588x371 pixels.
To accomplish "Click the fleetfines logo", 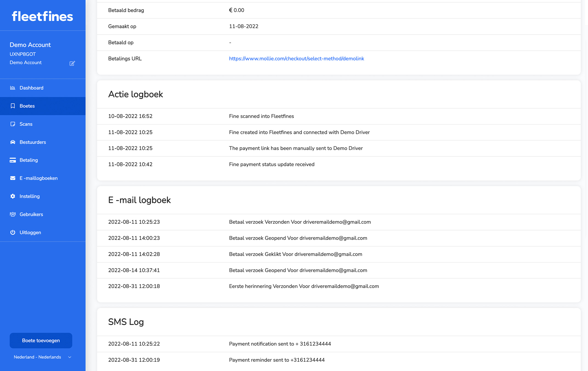I will tap(42, 16).
